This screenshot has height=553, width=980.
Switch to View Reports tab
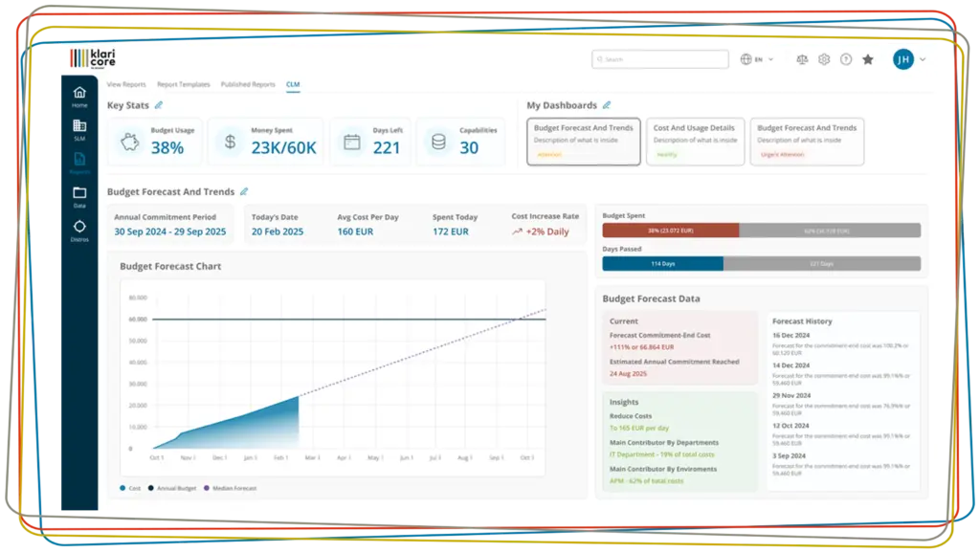[x=126, y=84]
